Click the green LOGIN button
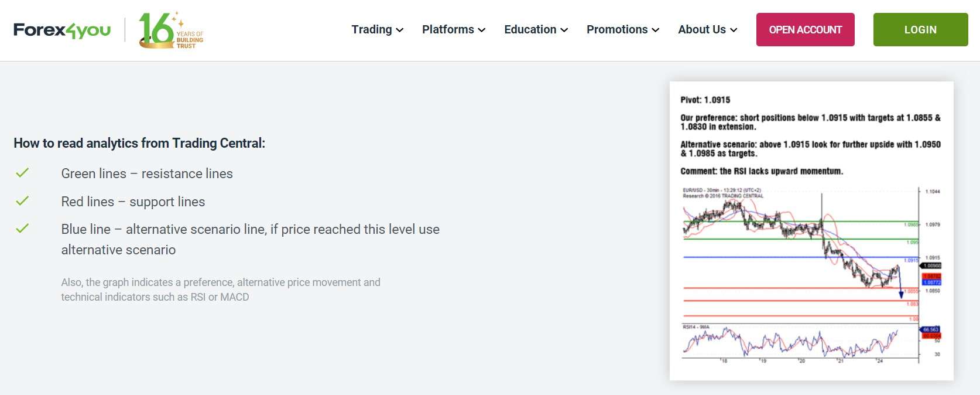The image size is (980, 395). click(921, 30)
